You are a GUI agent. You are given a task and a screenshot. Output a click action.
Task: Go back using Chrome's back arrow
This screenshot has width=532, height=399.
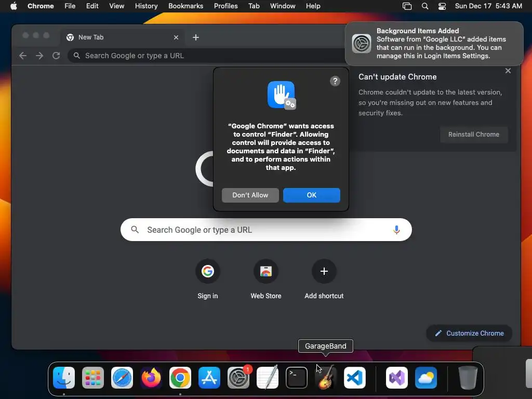pyautogui.click(x=23, y=55)
